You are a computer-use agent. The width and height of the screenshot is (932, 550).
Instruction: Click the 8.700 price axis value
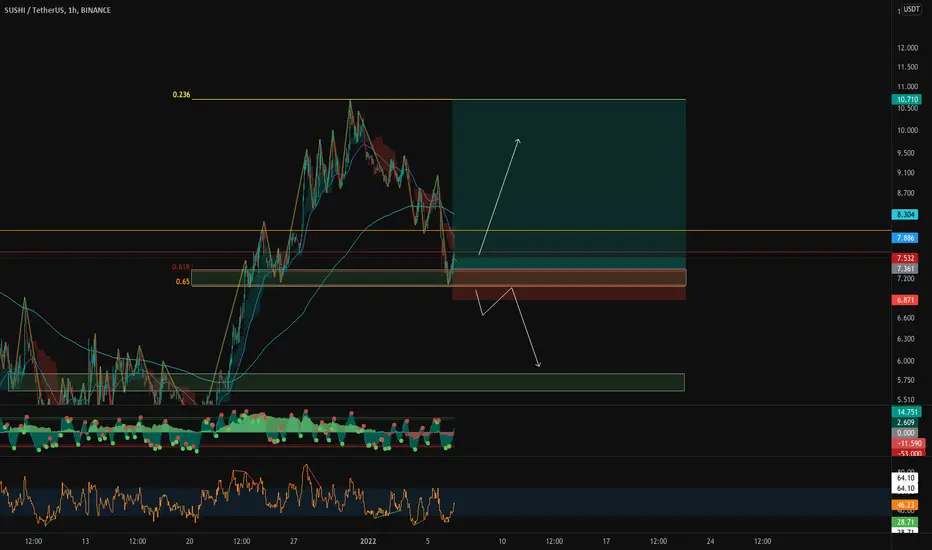click(x=906, y=193)
